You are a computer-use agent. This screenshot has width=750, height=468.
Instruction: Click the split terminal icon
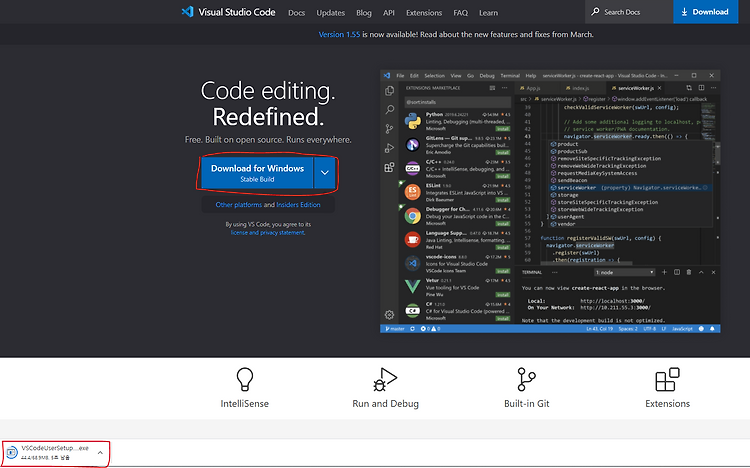pos(676,272)
